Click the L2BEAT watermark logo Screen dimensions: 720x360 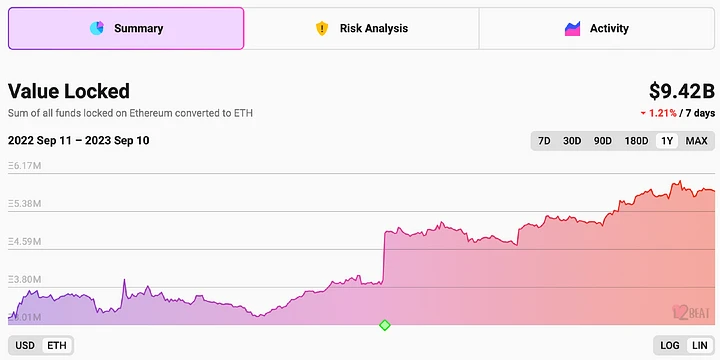[x=691, y=312]
